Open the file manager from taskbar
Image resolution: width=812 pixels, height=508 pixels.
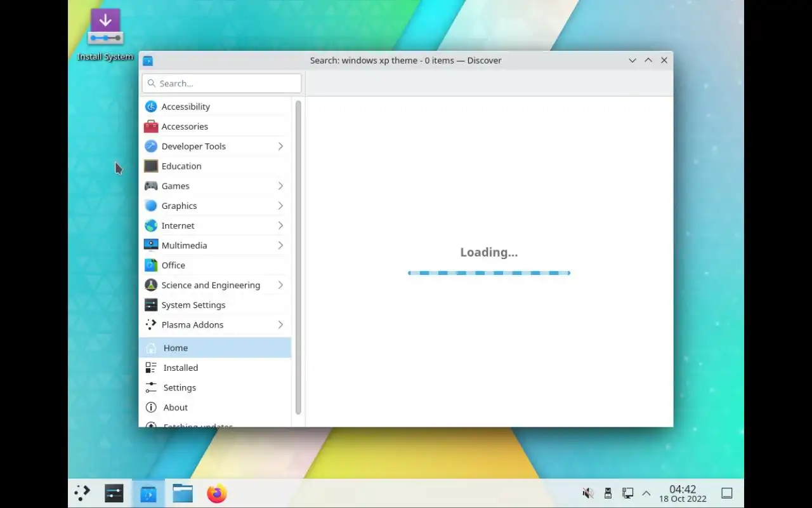pos(183,493)
